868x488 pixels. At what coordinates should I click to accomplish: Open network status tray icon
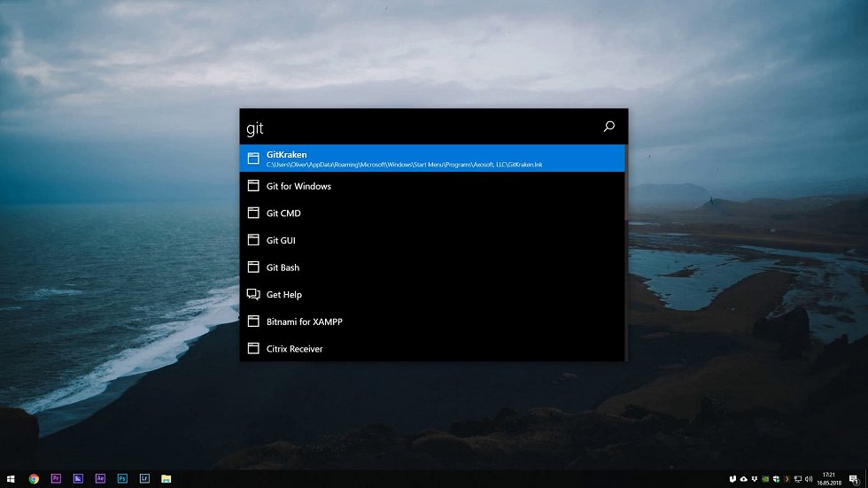(798, 479)
